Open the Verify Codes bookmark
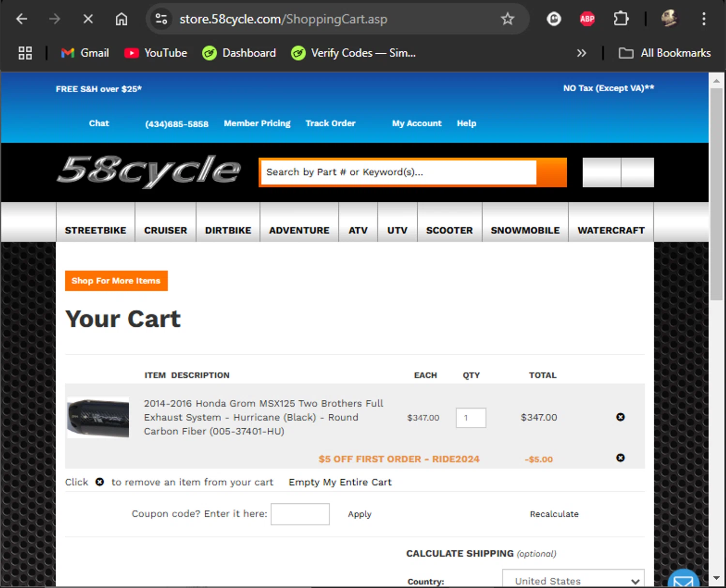 (x=353, y=53)
